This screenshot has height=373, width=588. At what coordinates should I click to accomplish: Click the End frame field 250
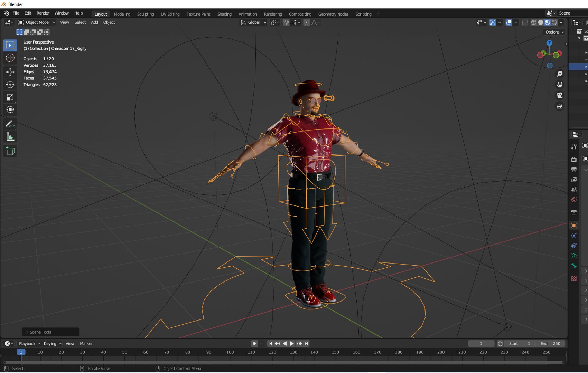point(550,344)
